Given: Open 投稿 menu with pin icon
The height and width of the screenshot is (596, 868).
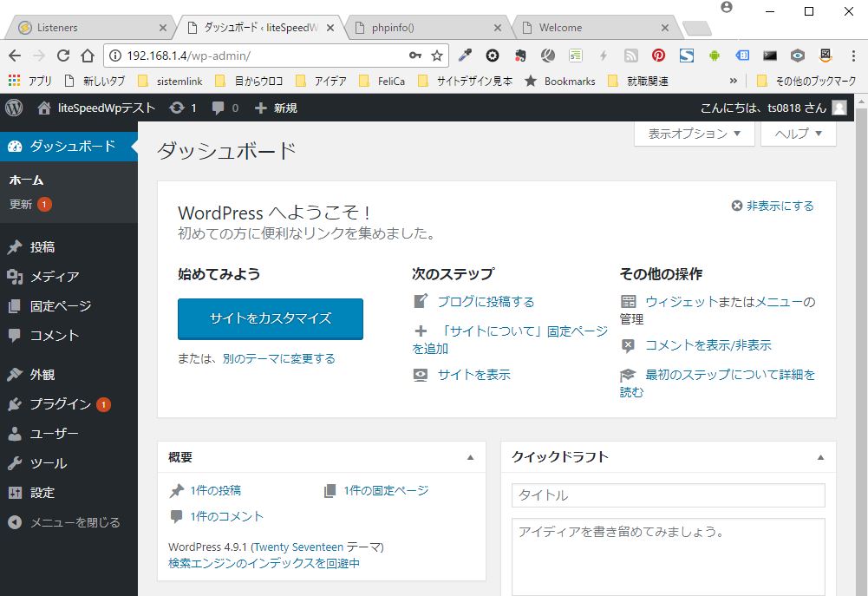Looking at the screenshot, I should pos(69,247).
